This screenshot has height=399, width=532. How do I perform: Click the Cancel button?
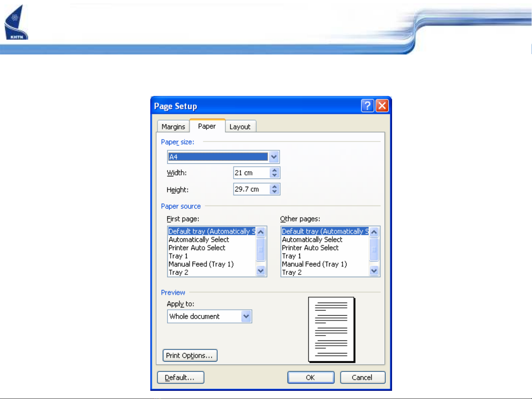362,378
